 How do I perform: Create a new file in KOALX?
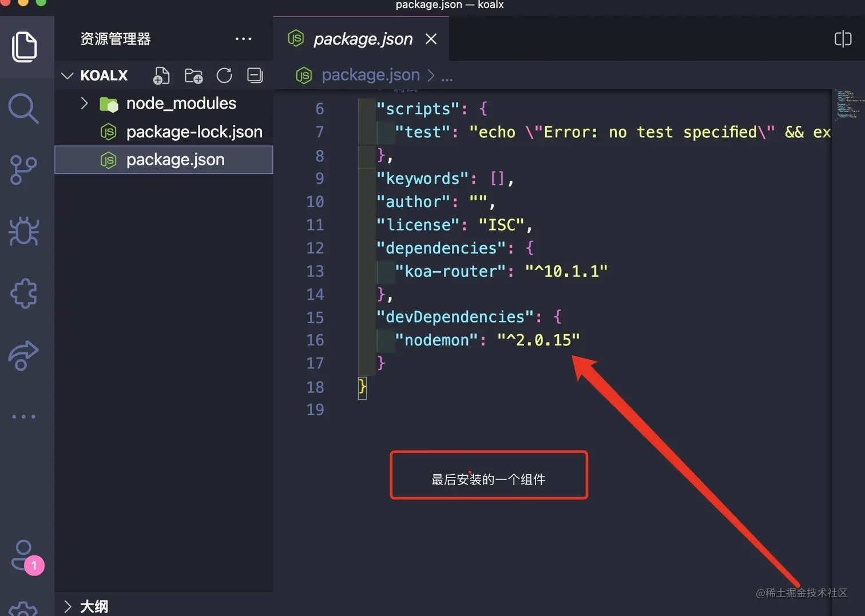(x=161, y=75)
